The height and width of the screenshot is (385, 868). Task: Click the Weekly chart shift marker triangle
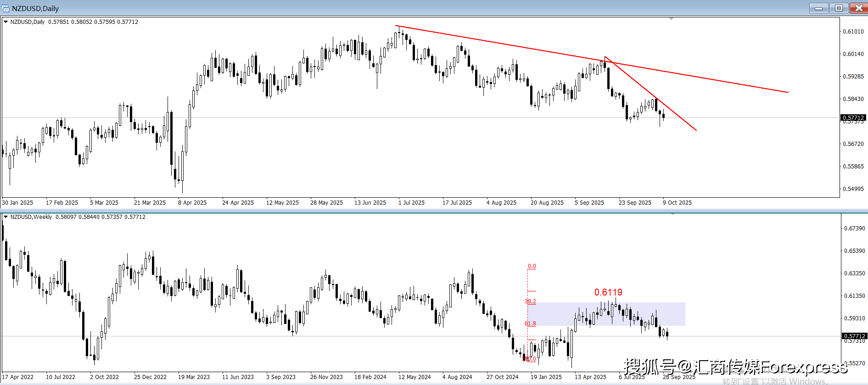tap(672, 214)
